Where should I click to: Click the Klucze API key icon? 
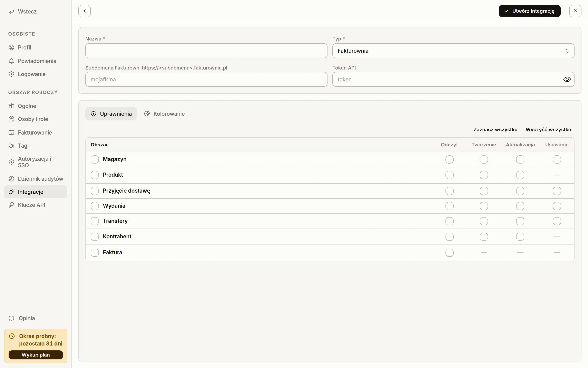(11, 205)
